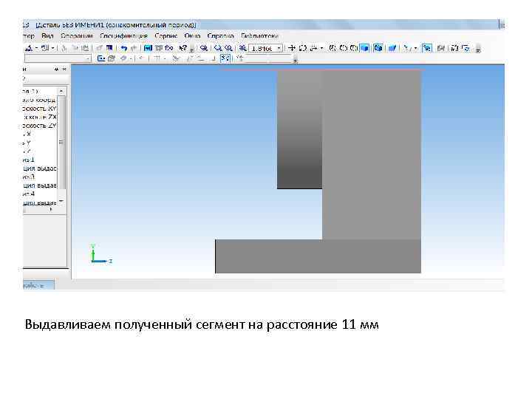This screenshot has height=399, width=532.
Task: Click the tree row ending in 'из:1'
Action: (x=29, y=160)
